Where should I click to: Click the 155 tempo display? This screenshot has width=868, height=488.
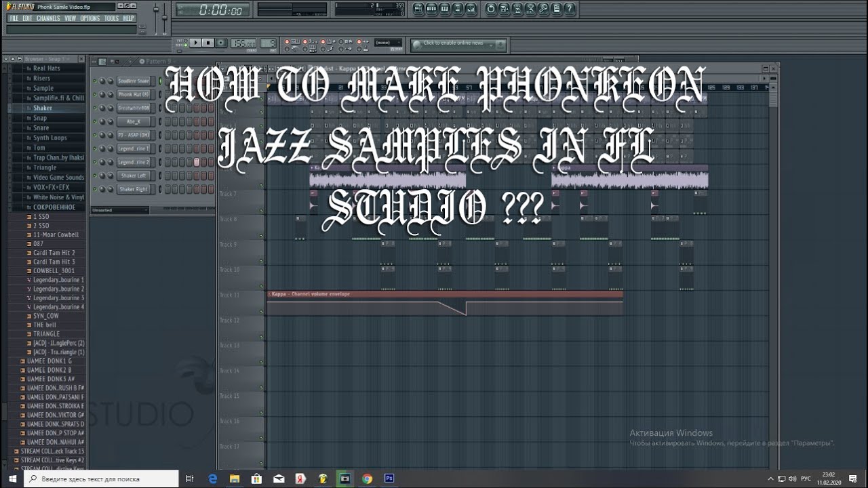243,43
